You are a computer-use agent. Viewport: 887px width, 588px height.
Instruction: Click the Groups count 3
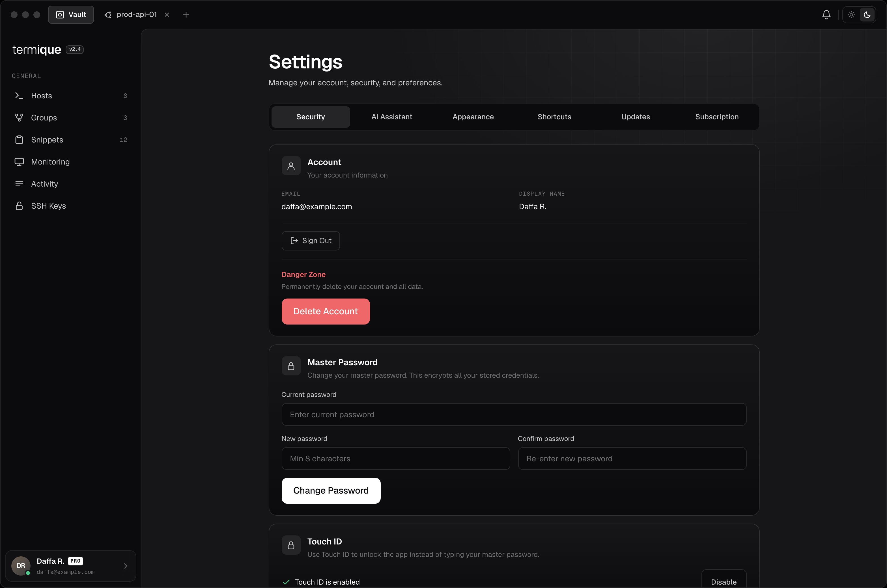click(125, 118)
